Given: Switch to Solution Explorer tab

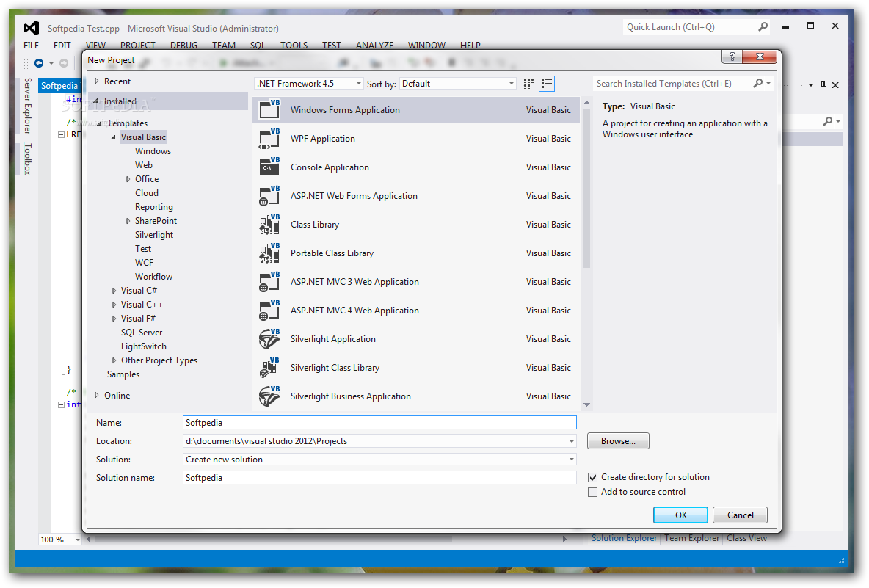Looking at the screenshot, I should [624, 538].
